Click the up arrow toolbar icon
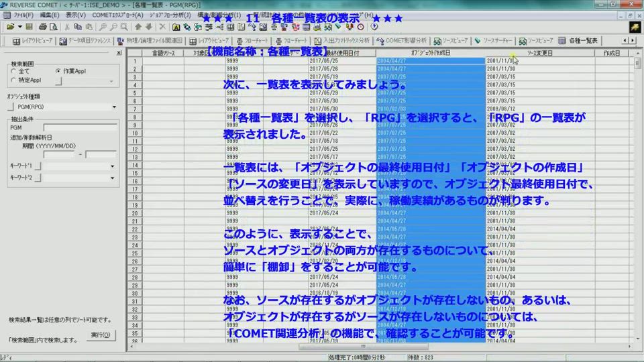 [x=138, y=27]
